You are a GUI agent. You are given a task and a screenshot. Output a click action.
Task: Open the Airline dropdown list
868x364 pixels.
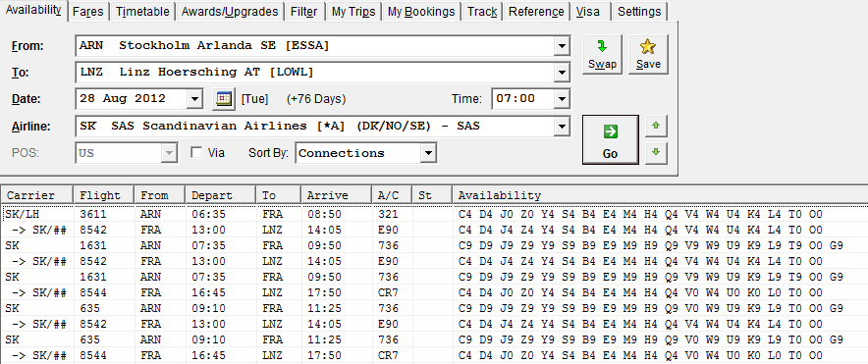coord(563,127)
